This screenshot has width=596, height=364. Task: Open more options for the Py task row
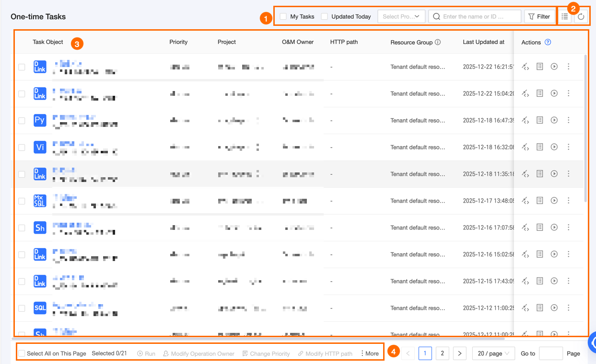tap(569, 120)
